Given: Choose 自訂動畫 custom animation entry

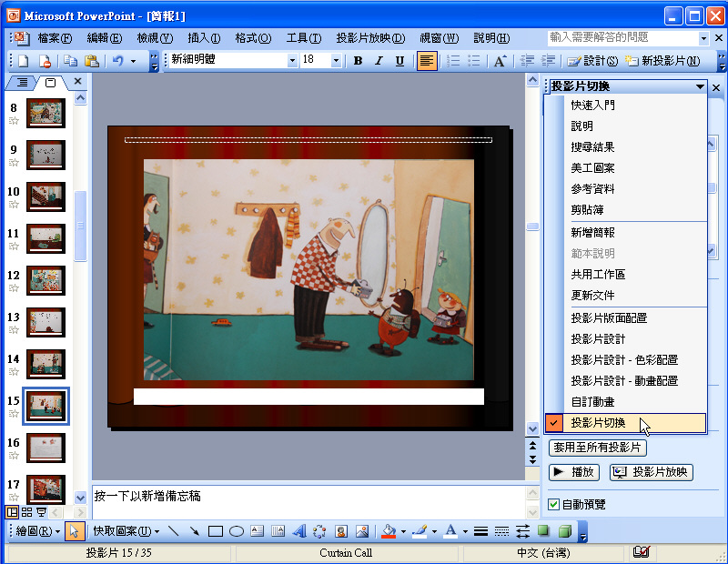Looking at the screenshot, I should pos(625,402).
